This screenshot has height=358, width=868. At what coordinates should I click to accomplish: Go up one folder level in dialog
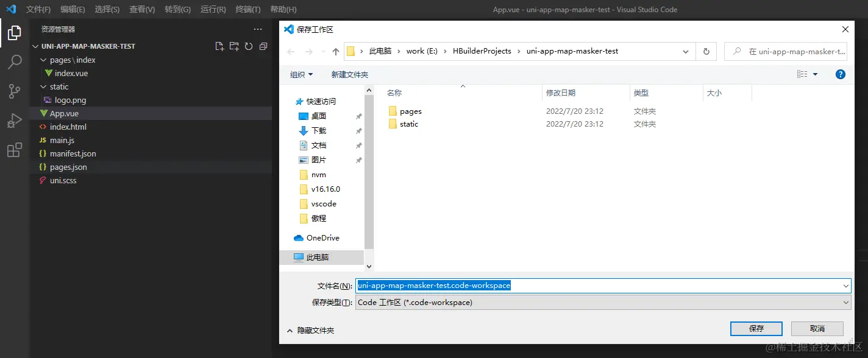[x=336, y=52]
